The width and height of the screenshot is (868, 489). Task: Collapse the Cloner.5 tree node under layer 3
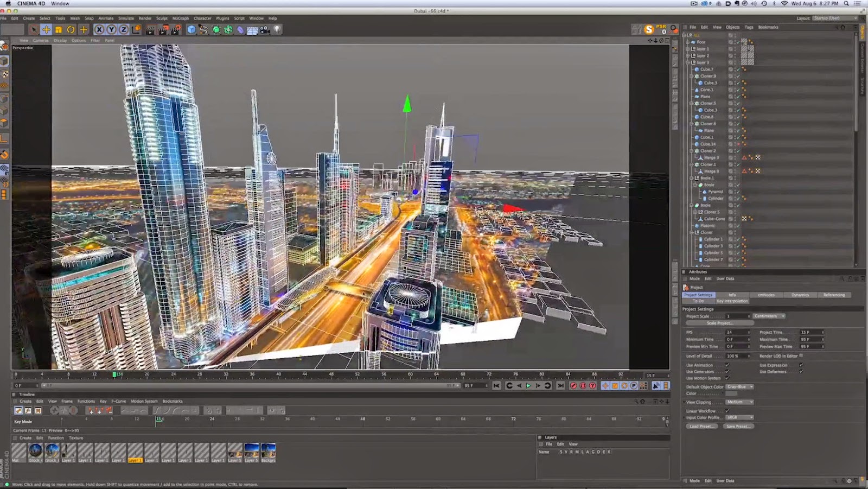point(691,103)
